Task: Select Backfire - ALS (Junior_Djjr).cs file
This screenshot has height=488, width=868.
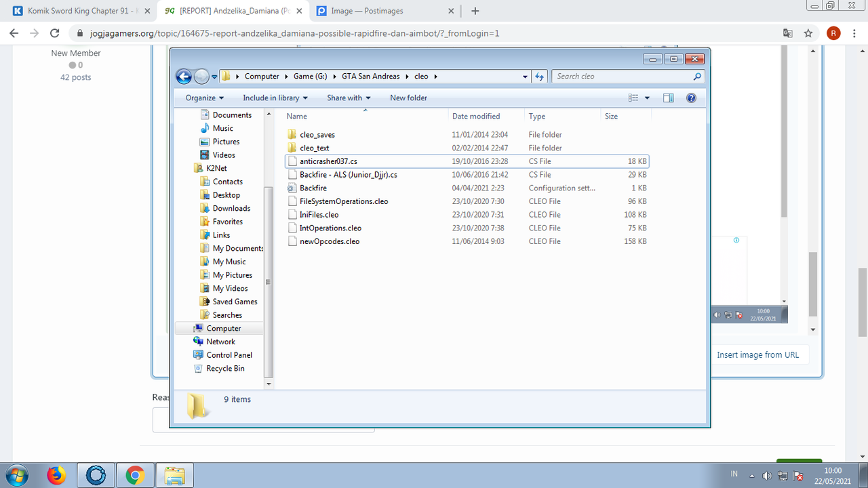Action: pyautogui.click(x=467, y=174)
